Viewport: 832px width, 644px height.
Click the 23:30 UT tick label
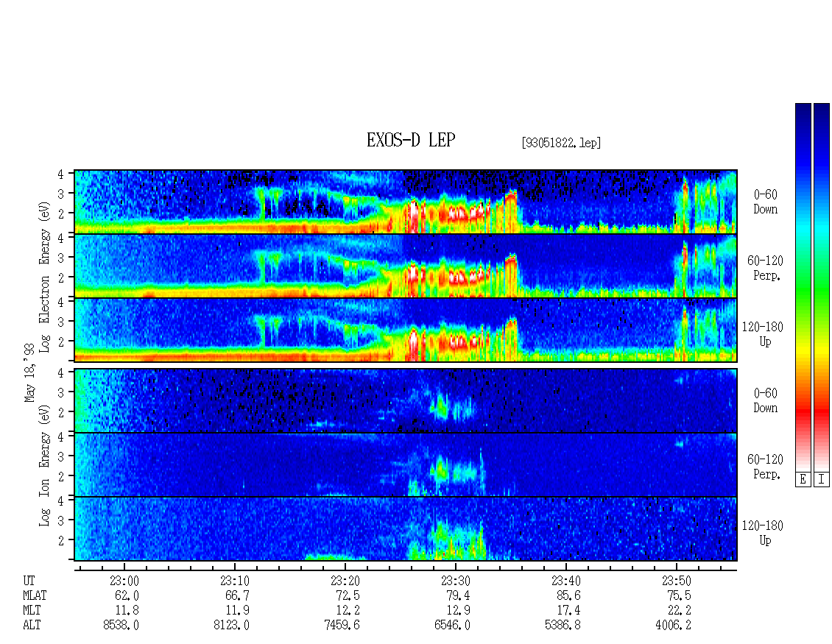[x=455, y=581]
